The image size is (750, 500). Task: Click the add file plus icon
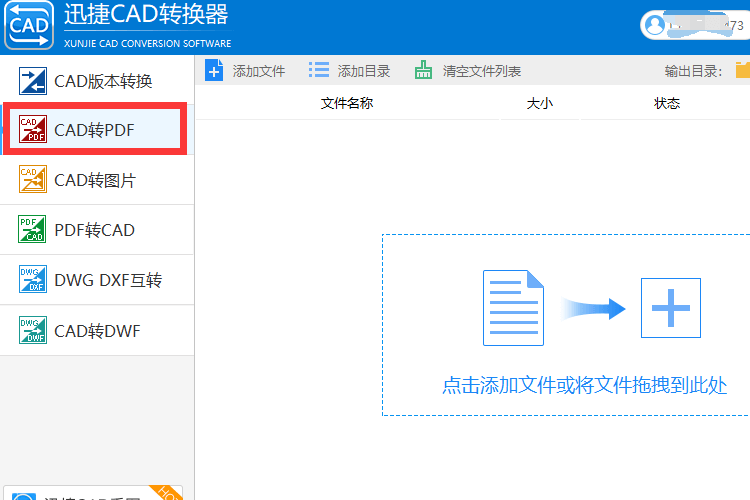pyautogui.click(x=214, y=70)
